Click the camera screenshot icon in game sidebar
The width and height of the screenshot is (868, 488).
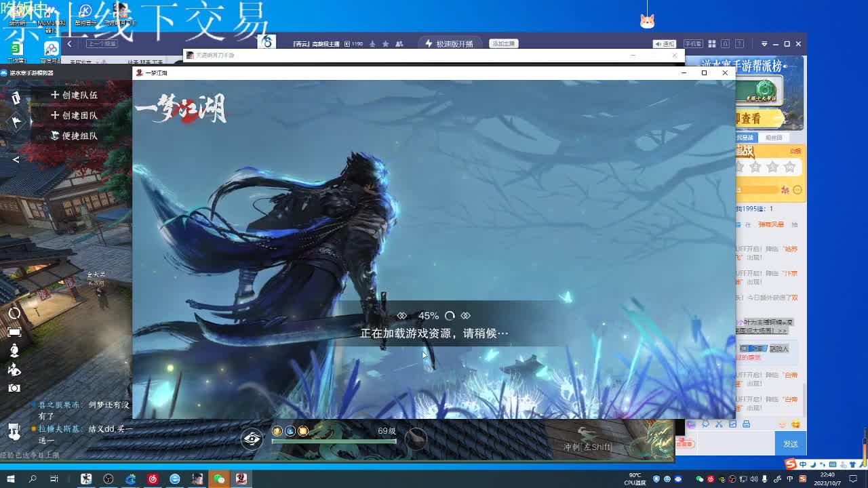(x=14, y=388)
